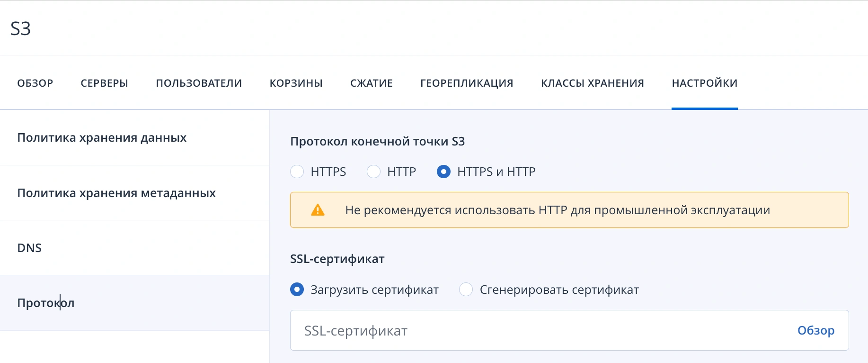Viewport: 868px width, 363px height.
Task: Select Политика хранения данных section
Action: click(x=101, y=137)
